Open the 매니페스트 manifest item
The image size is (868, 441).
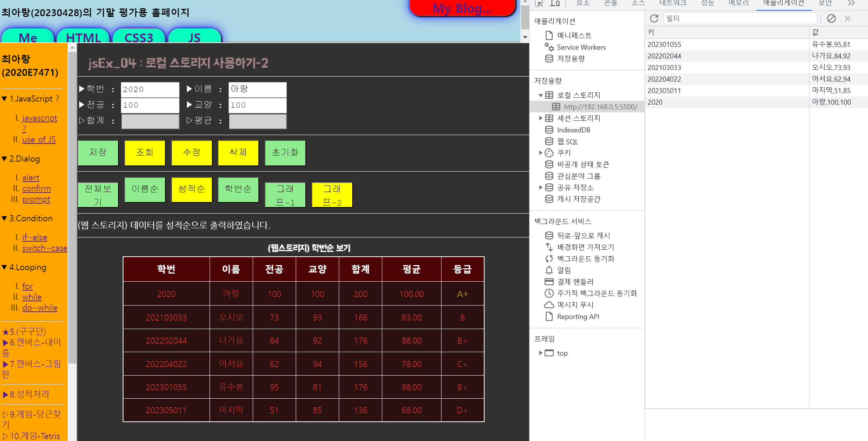pyautogui.click(x=574, y=35)
